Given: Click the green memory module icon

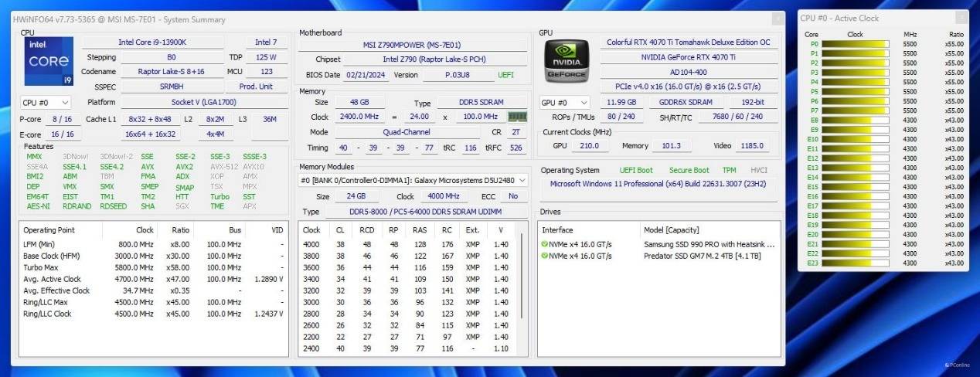Looking at the screenshot, I should coord(517,117).
